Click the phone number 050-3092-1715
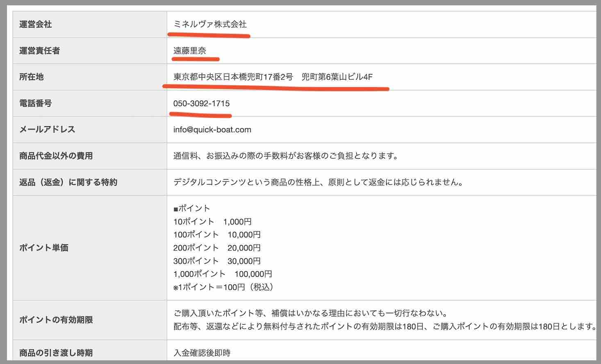Image resolution: width=601 pixels, height=364 pixels. [x=201, y=104]
